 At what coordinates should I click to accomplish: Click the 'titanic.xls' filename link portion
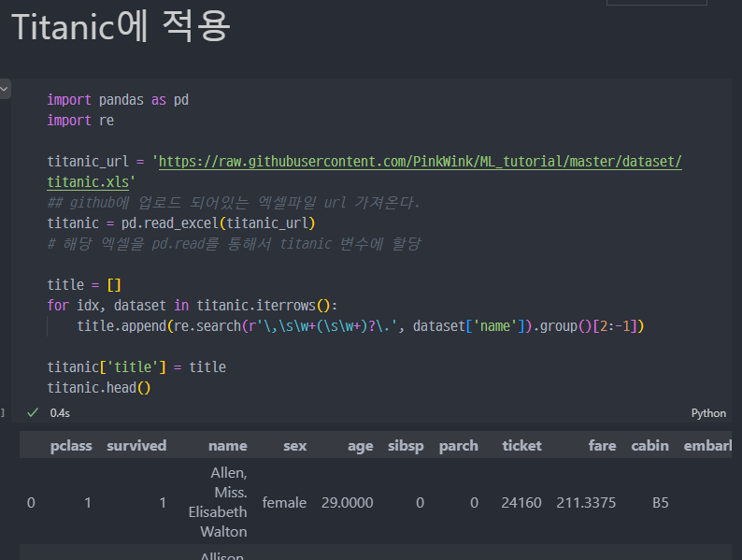tap(88, 182)
